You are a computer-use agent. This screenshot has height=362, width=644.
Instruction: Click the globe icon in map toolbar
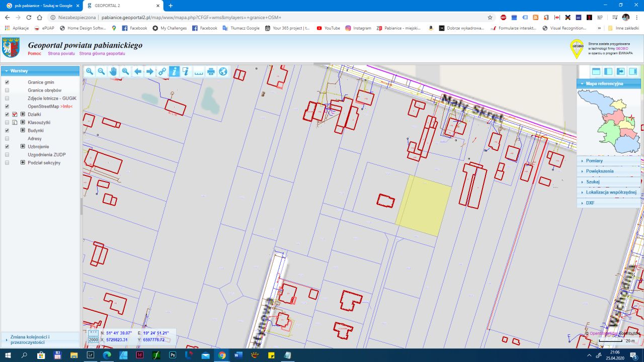(223, 71)
